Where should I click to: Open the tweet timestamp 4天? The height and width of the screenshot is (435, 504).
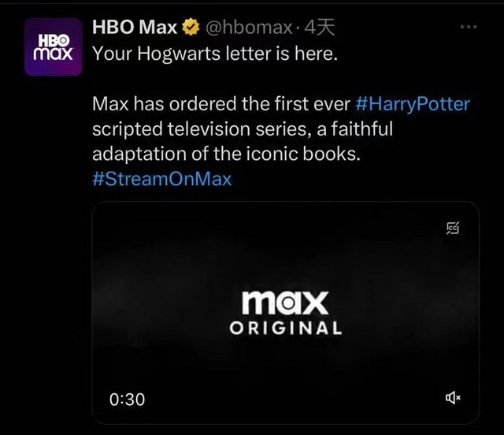(x=319, y=27)
